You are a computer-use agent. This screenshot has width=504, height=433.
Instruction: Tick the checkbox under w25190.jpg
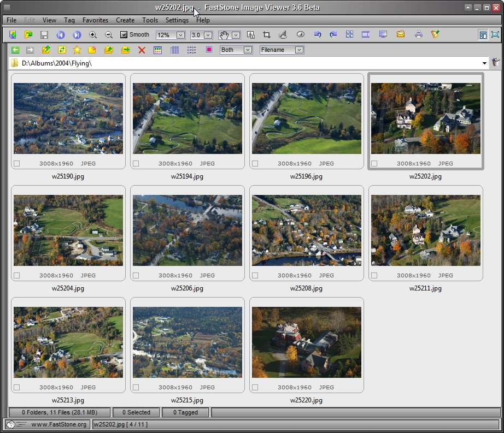click(x=17, y=163)
